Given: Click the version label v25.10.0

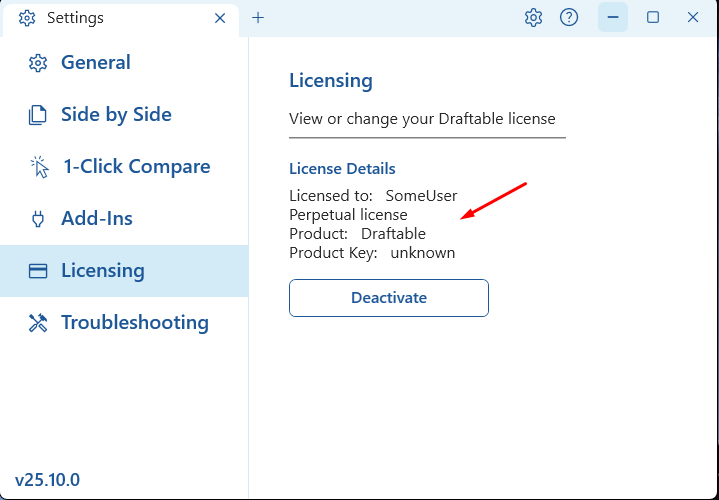Looking at the screenshot, I should 47,480.
